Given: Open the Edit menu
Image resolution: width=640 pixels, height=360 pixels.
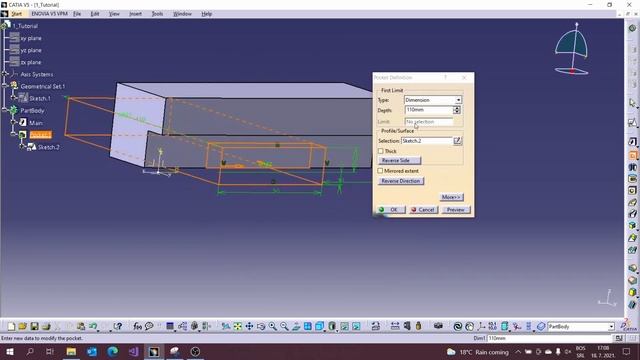Looking at the screenshot, I should (x=95, y=14).
